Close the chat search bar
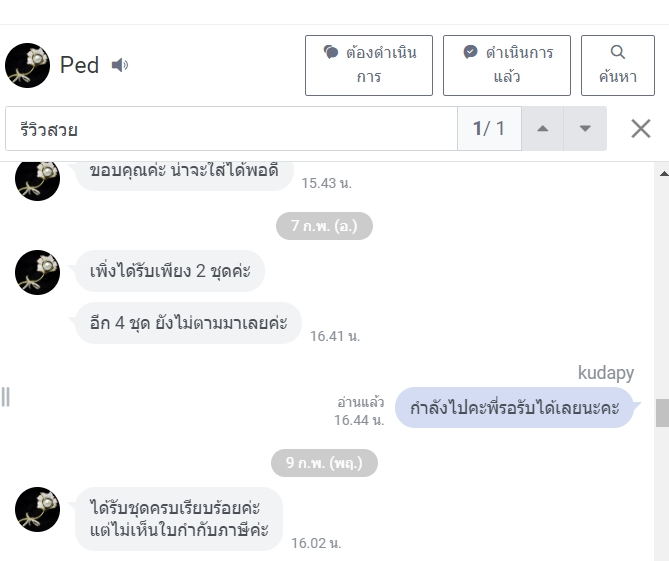Viewport: 669px width, 561px height. pos(640,128)
